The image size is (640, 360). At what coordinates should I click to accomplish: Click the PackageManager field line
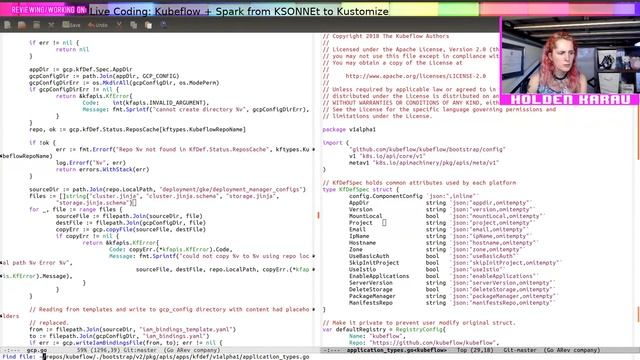click(x=454, y=296)
